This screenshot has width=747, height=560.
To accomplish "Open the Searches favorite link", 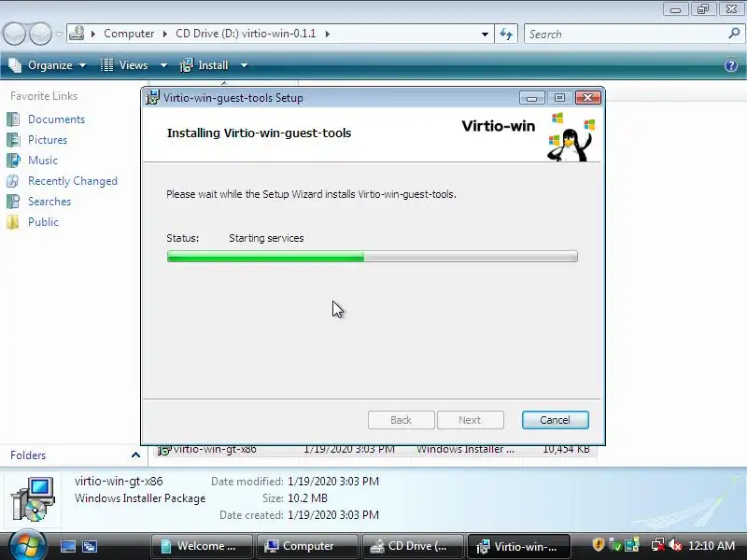I will click(x=49, y=202).
